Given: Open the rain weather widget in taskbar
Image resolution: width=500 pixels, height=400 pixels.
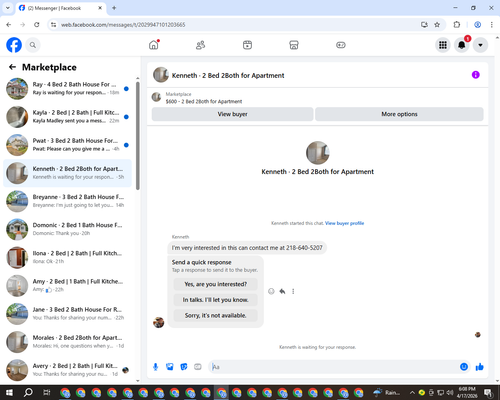Looking at the screenshot, I should (x=387, y=392).
